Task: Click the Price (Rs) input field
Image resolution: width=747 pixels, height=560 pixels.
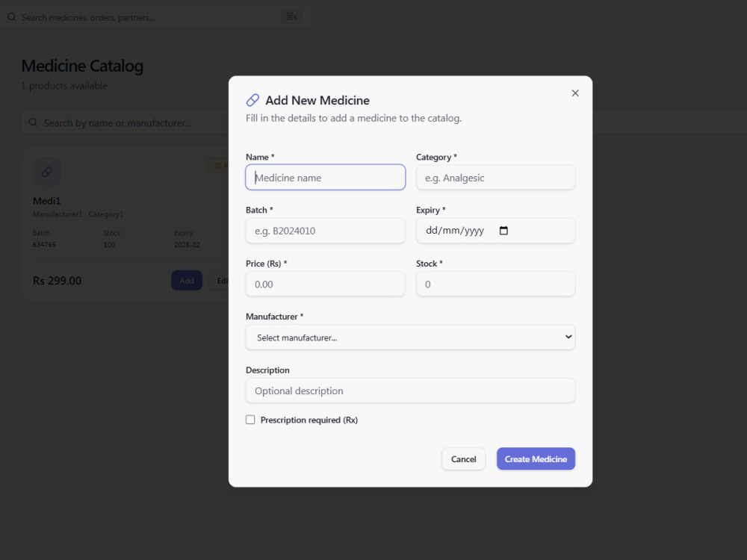Action: (x=326, y=284)
